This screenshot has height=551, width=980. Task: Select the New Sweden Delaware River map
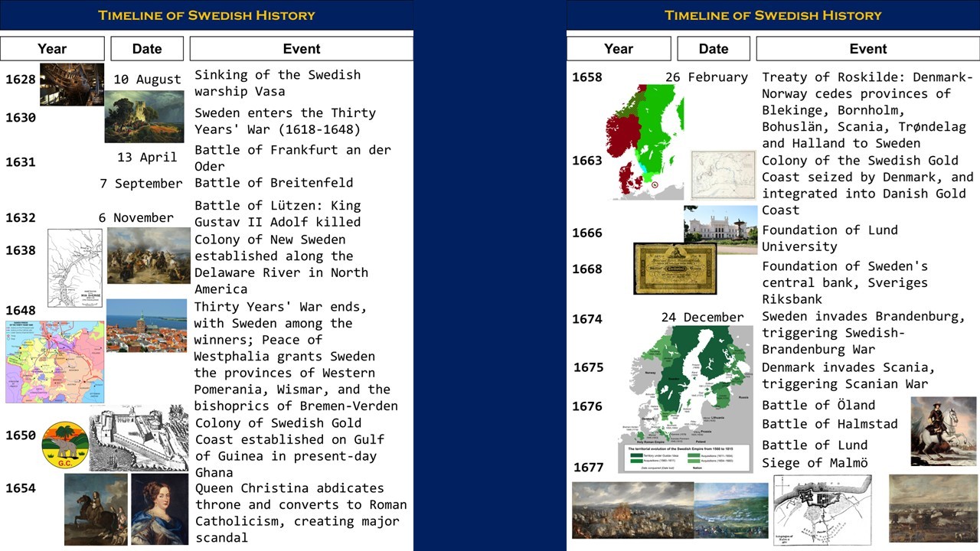coord(75,268)
